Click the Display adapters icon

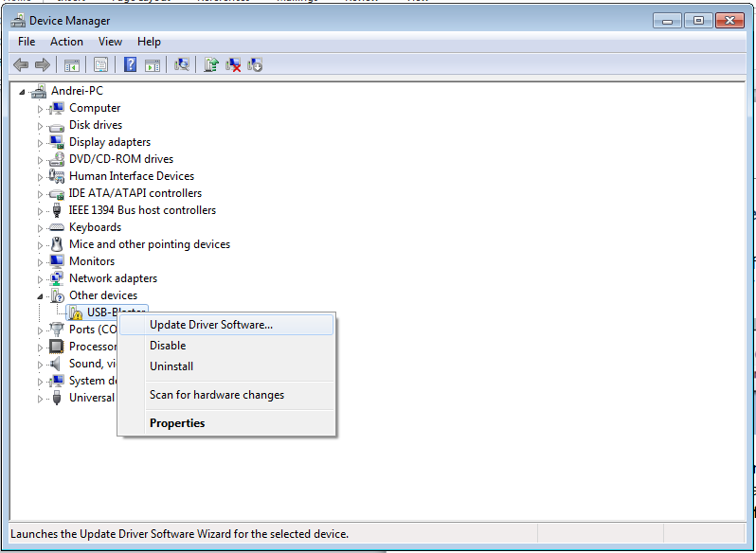coord(57,142)
